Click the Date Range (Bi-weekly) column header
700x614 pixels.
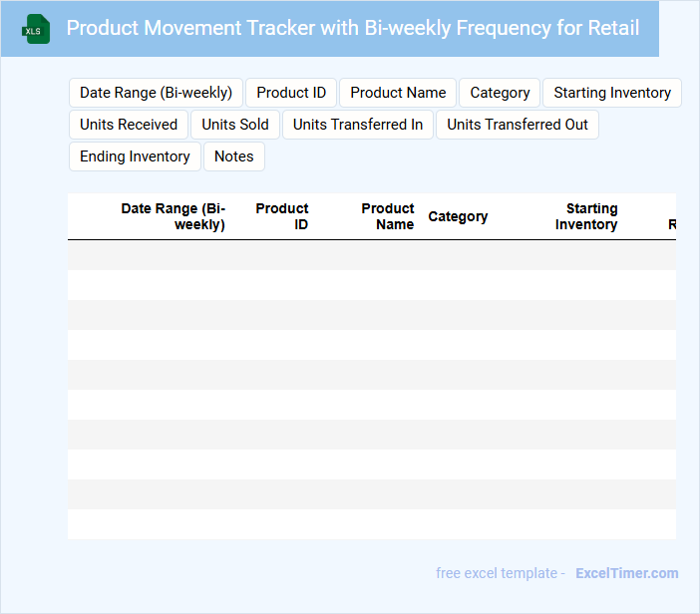(x=173, y=216)
